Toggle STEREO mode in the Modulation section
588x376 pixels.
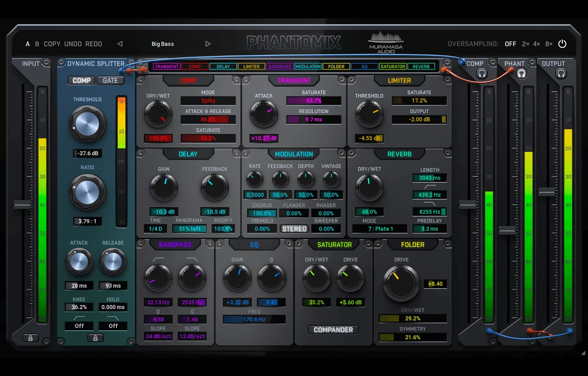point(294,229)
